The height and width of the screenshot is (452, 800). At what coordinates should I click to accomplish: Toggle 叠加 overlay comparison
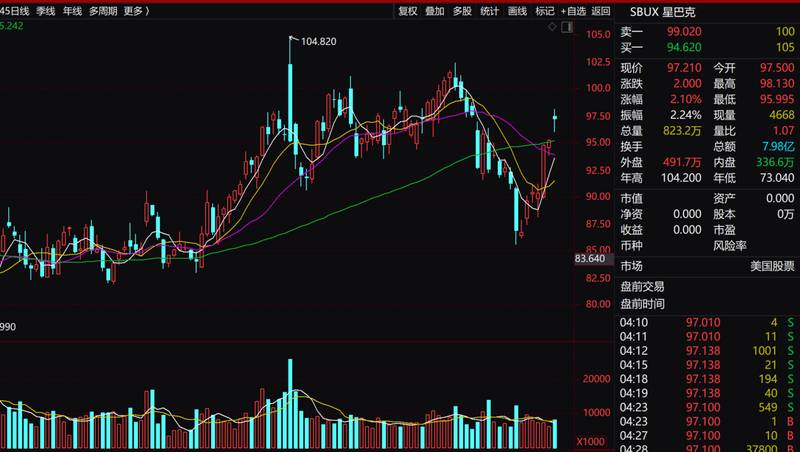pos(435,11)
